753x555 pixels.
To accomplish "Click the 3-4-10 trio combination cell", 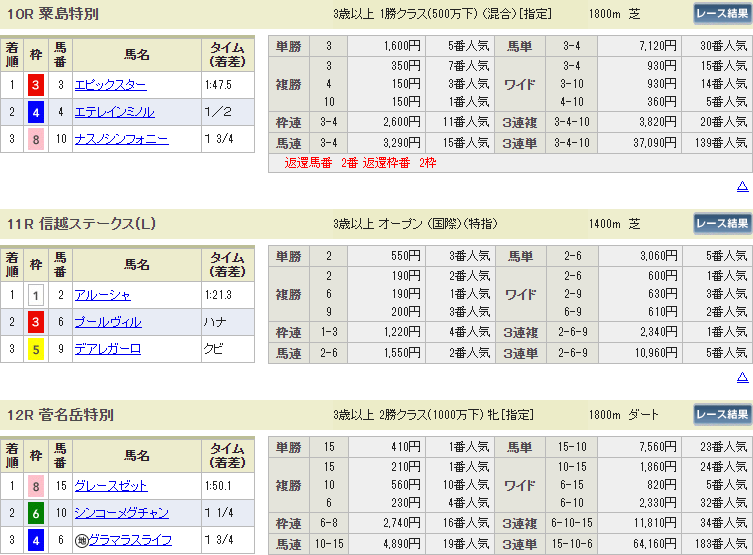I will [x=571, y=122].
